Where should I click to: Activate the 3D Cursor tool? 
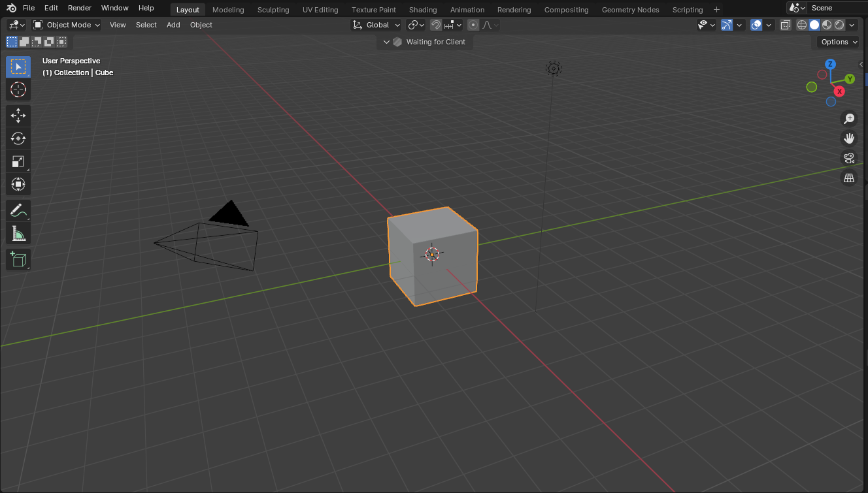[18, 89]
